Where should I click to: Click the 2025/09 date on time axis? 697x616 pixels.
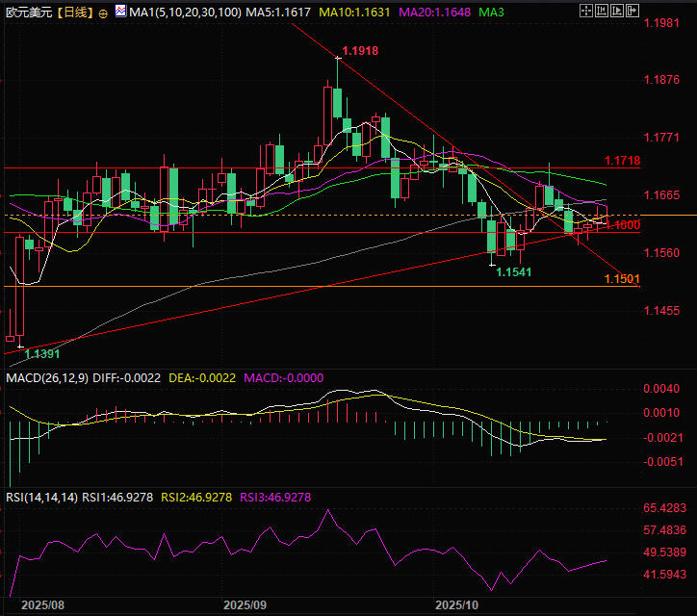[x=244, y=605]
